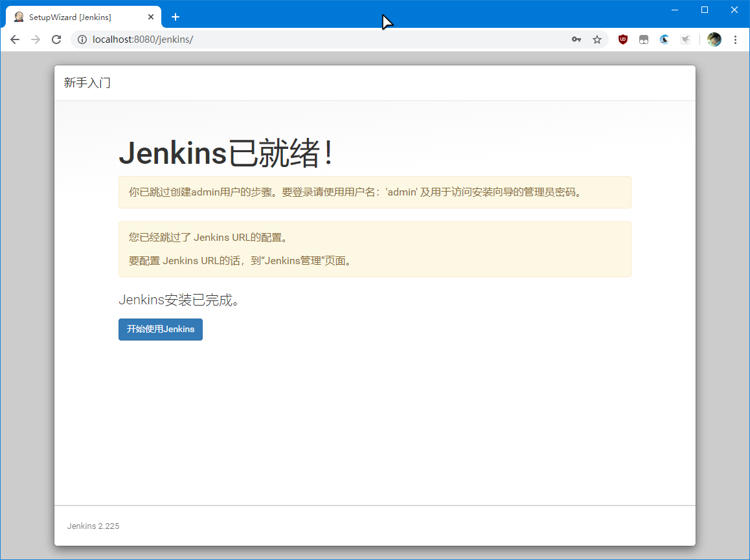
Task: Go back using browser back arrow
Action: [15, 39]
